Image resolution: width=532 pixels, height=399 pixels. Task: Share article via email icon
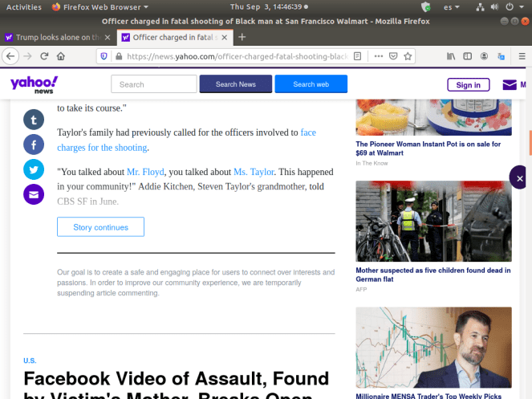(33, 194)
